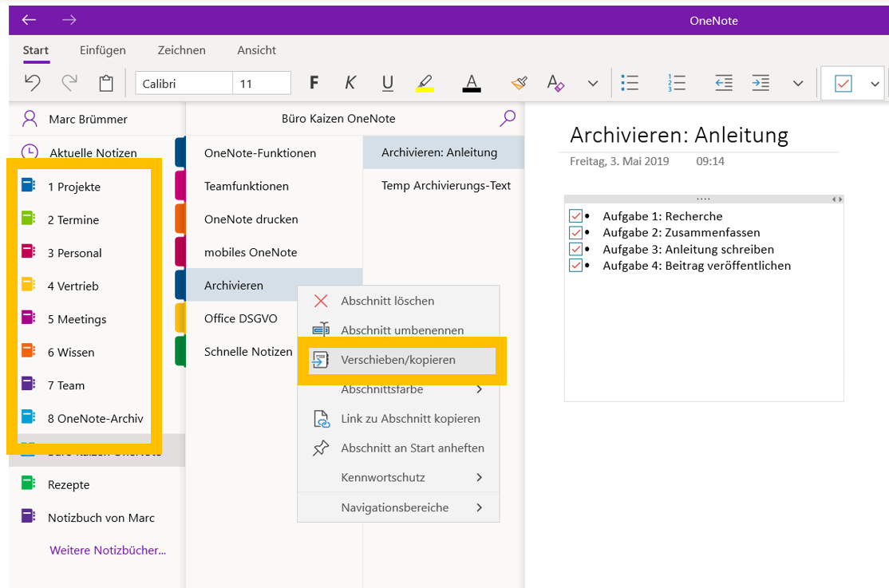889x588 pixels.
Task: Open the Zeichnen tab
Action: [x=181, y=50]
